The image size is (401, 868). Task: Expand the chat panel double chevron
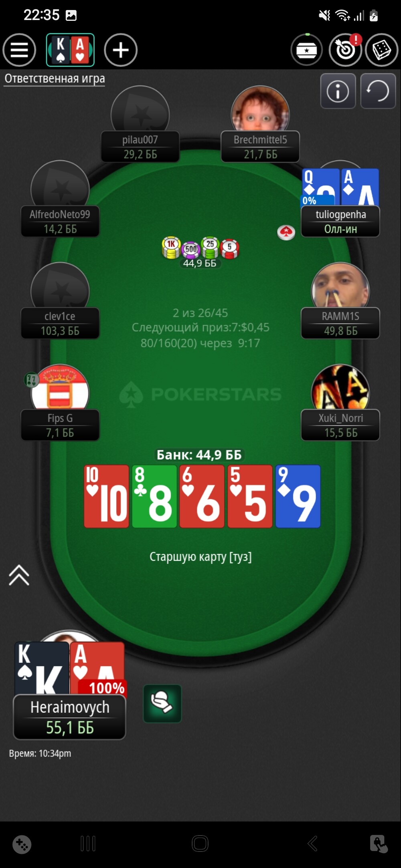[19, 575]
